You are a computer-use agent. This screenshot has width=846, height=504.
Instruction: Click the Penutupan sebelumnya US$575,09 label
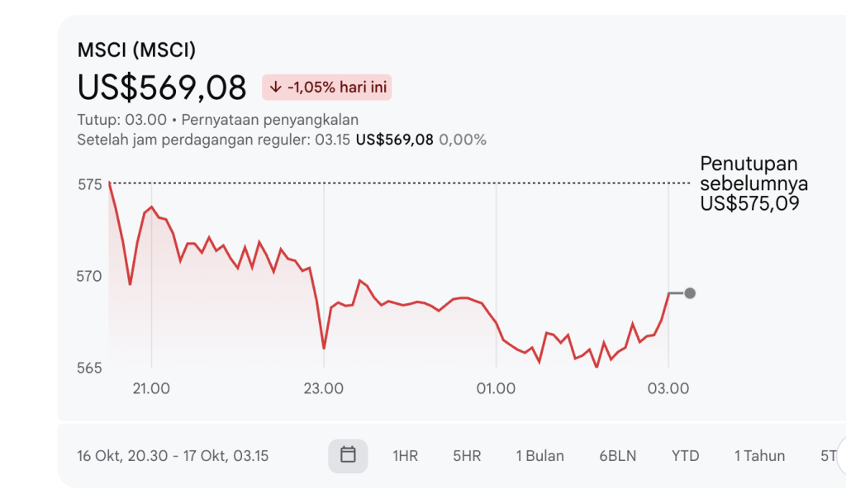coord(753,183)
